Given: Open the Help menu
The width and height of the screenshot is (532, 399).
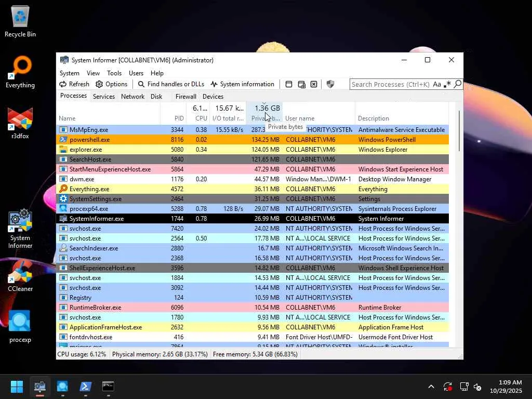Looking at the screenshot, I should coord(157,73).
